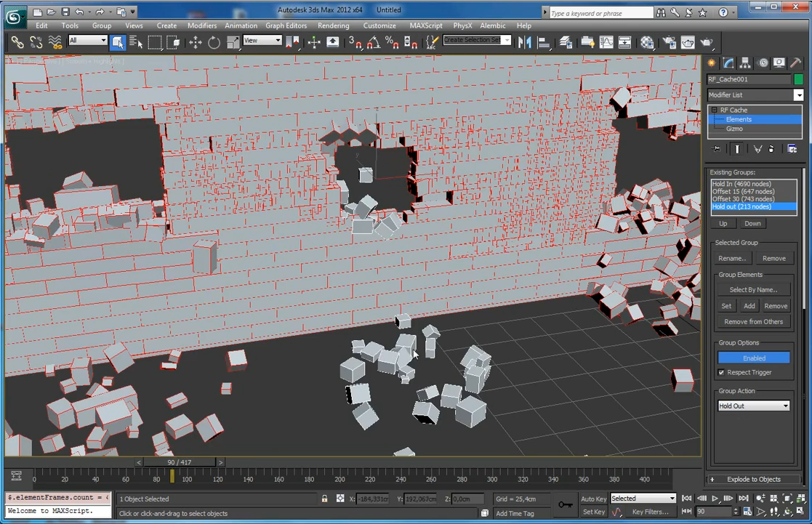
Task: Click the Set Keys large key button
Action: 565,505
